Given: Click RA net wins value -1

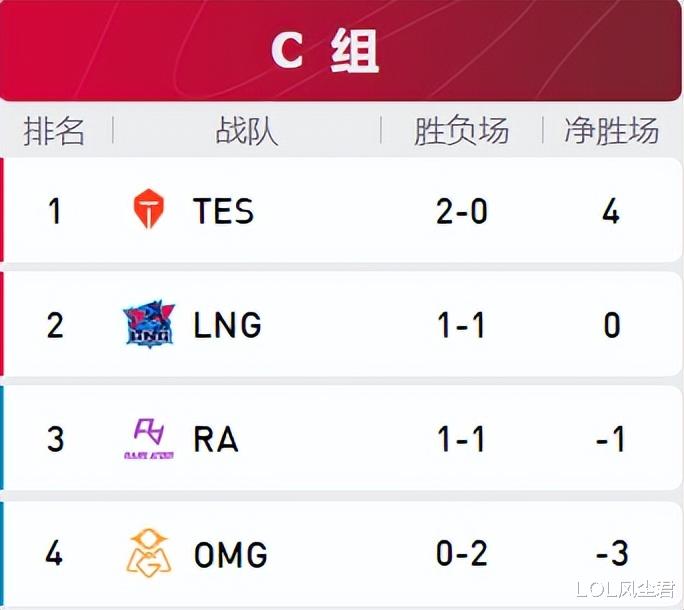Looking at the screenshot, I should pos(611,439).
